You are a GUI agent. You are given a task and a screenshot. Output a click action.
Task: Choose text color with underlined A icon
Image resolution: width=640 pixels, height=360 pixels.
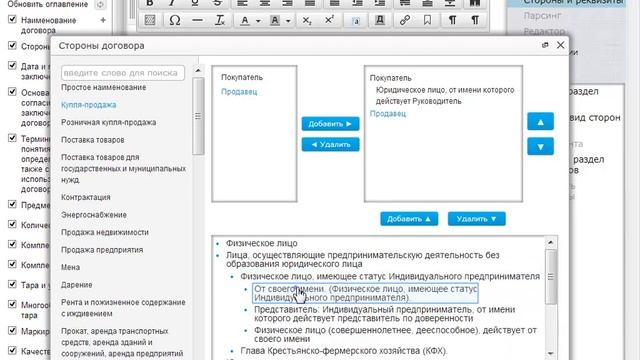(x=244, y=20)
